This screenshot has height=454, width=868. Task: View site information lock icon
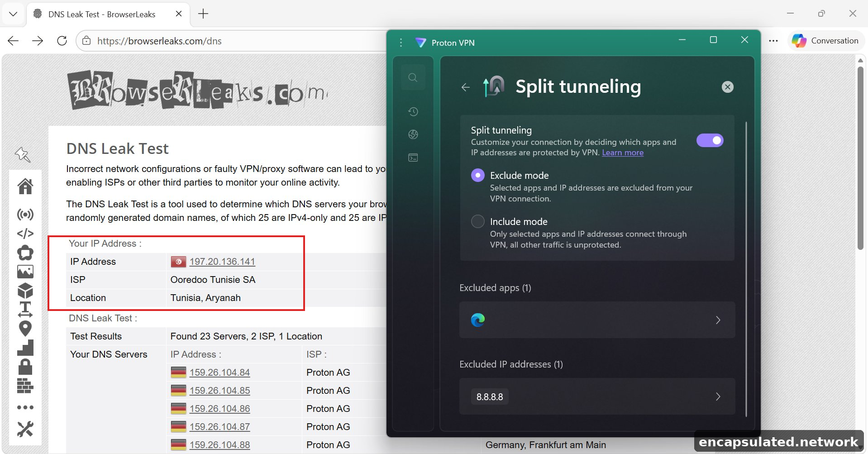[86, 41]
